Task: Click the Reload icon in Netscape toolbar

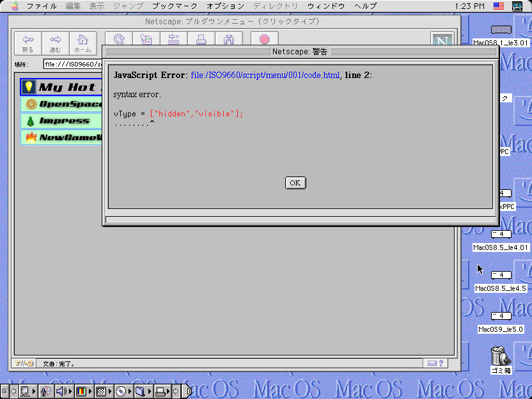Action: pyautogui.click(x=119, y=40)
